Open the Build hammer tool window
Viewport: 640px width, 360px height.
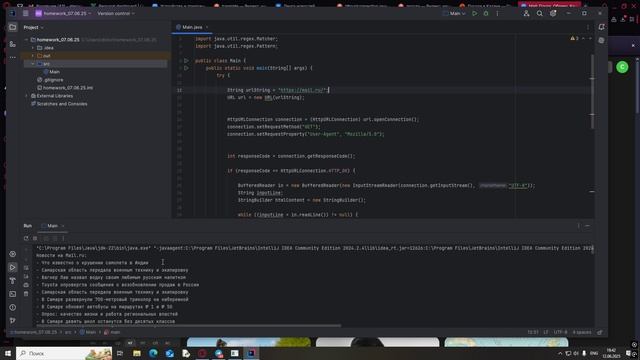pos(13,281)
